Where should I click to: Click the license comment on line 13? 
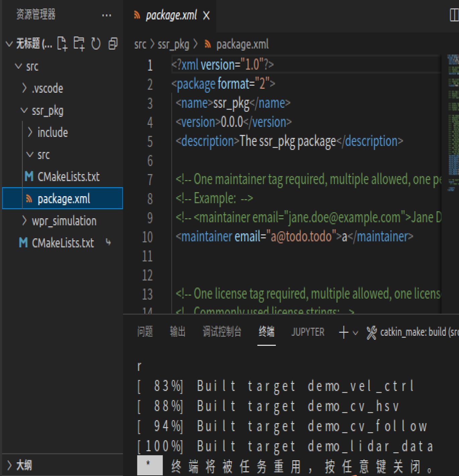(x=308, y=294)
